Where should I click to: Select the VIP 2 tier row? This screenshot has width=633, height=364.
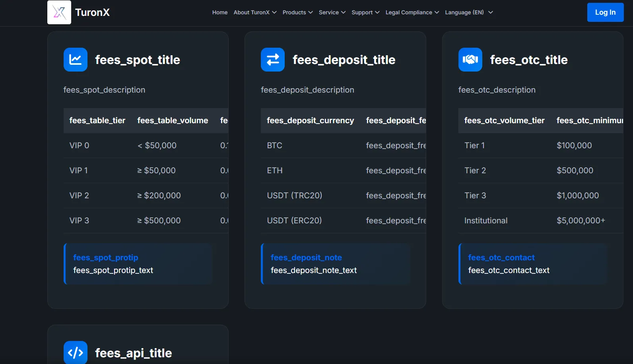tap(146, 196)
